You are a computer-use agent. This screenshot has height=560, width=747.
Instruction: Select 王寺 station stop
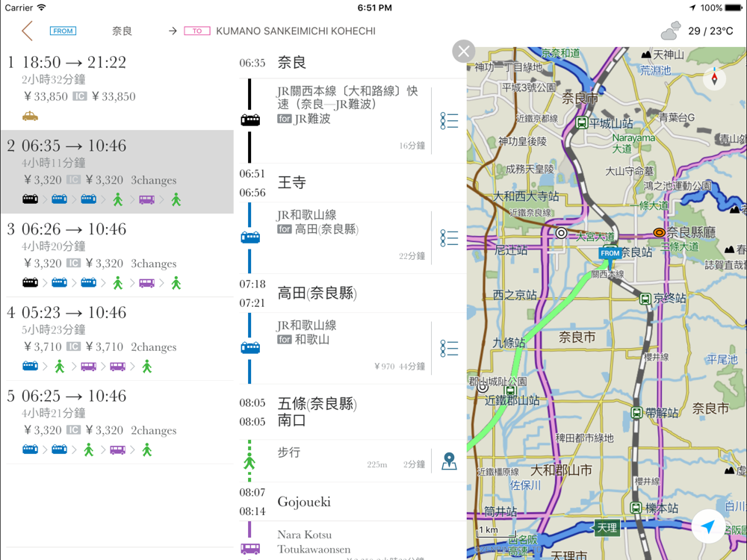[x=353, y=183]
